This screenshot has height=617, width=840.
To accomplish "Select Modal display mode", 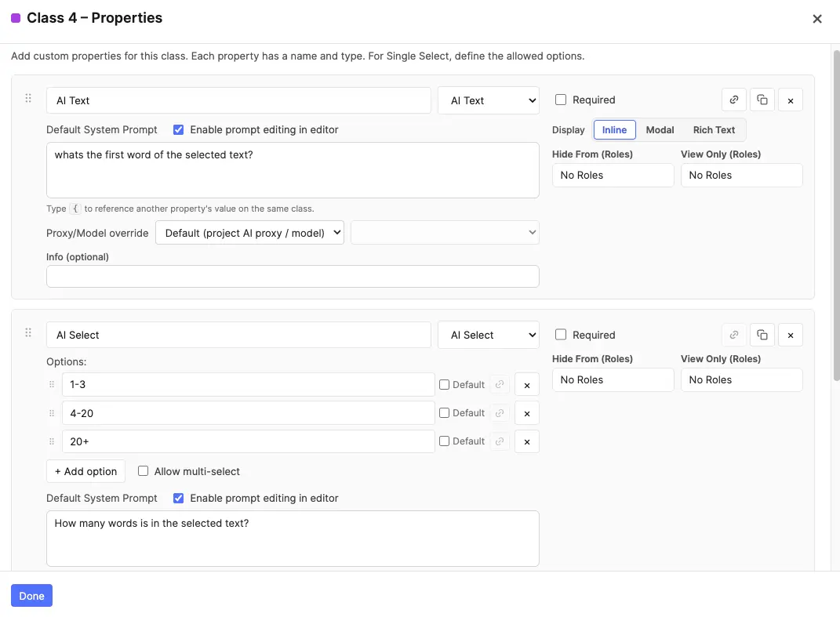I will tap(660, 129).
